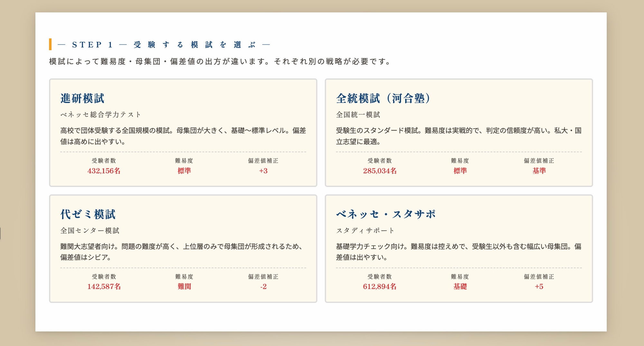The width and height of the screenshot is (644, 346).
Task: Click the 受験者数 value 612,894名
Action: (x=380, y=286)
